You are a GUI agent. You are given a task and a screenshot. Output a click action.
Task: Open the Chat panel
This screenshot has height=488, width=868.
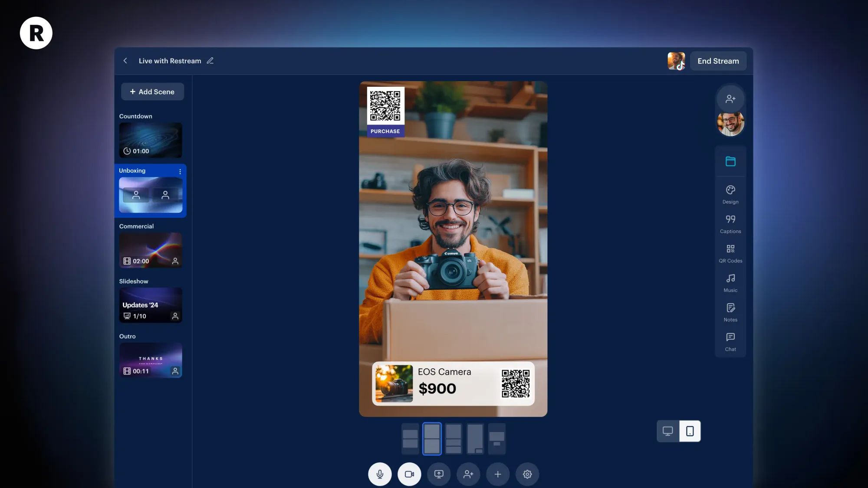[x=730, y=342]
